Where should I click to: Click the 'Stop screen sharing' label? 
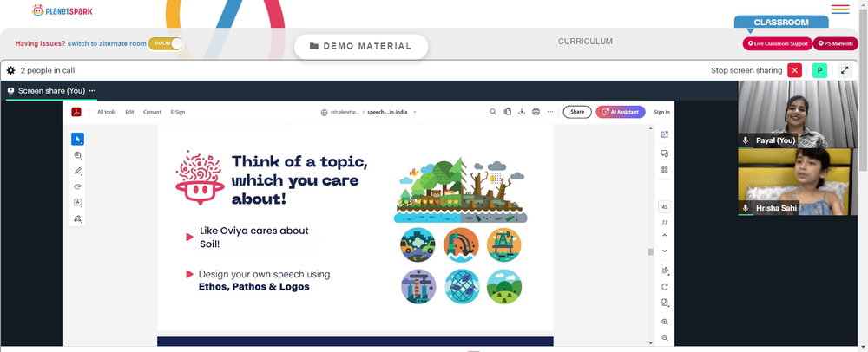coord(746,70)
